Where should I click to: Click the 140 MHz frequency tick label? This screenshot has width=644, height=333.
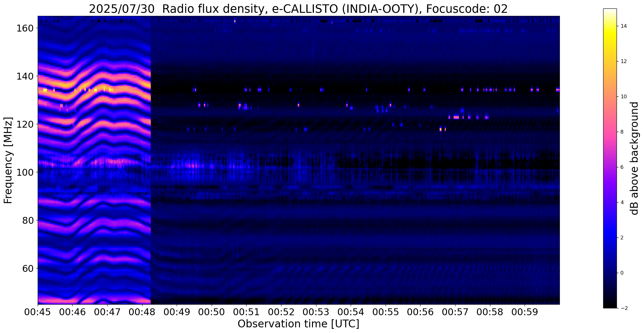point(25,76)
